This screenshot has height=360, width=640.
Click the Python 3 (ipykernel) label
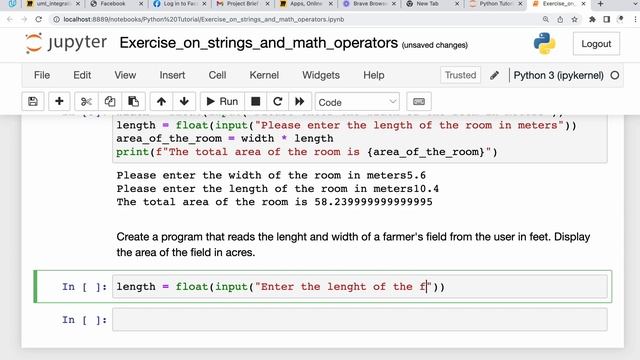[x=558, y=76]
